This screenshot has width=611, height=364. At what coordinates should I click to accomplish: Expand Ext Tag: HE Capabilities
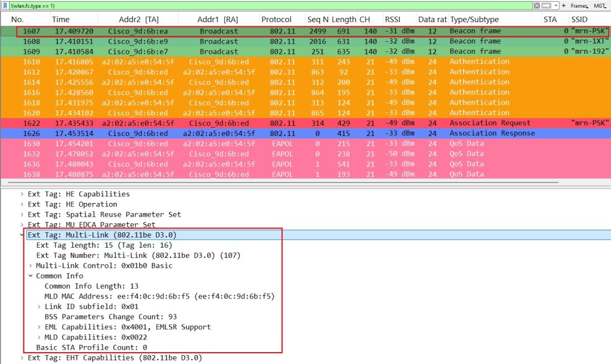point(22,194)
